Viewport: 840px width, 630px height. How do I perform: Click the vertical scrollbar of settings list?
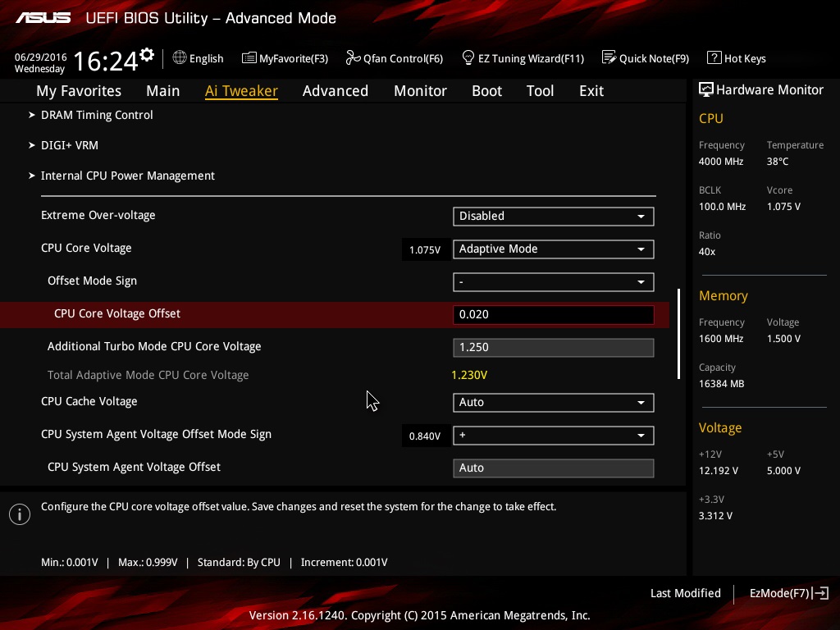click(678, 334)
